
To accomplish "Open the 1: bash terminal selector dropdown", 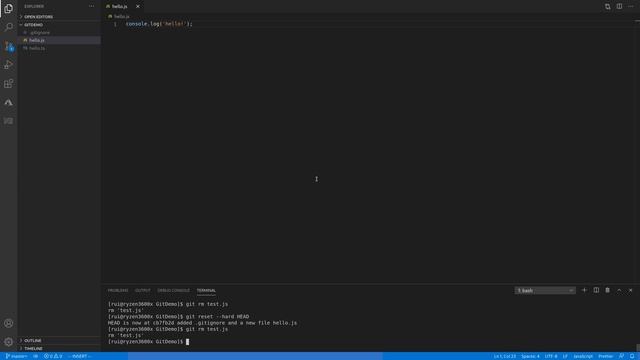I will [x=545, y=291].
